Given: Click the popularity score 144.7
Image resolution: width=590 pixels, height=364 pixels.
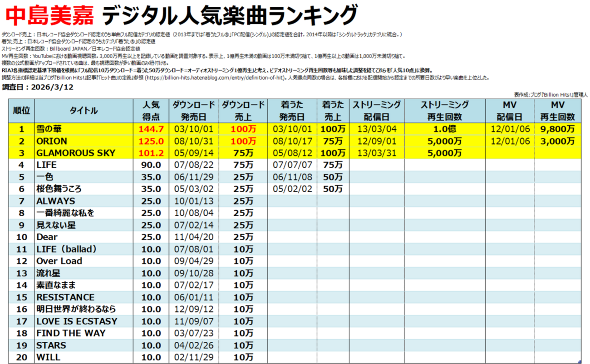Looking at the screenshot, I should pyautogui.click(x=151, y=129).
